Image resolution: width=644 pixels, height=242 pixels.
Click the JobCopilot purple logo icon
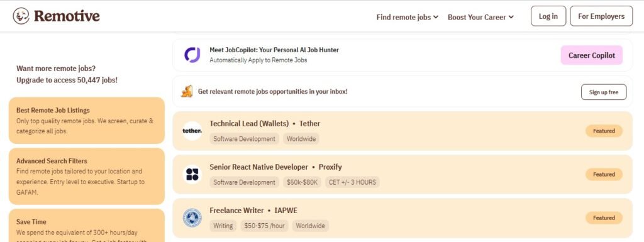pos(192,55)
